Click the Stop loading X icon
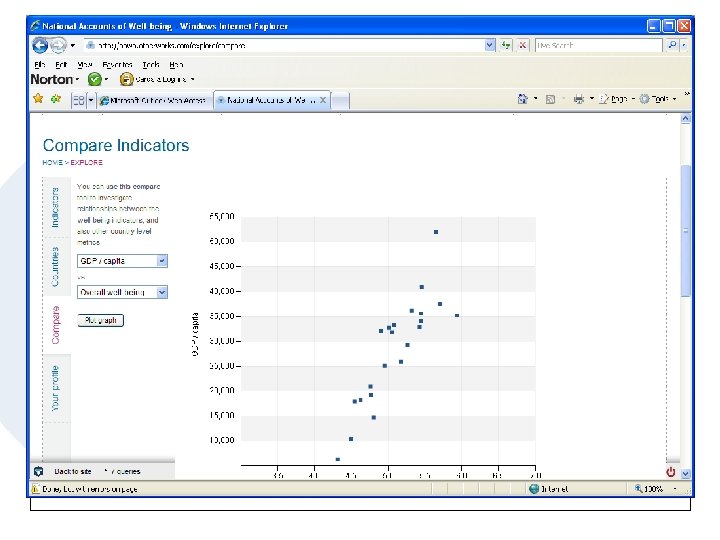 [523, 45]
